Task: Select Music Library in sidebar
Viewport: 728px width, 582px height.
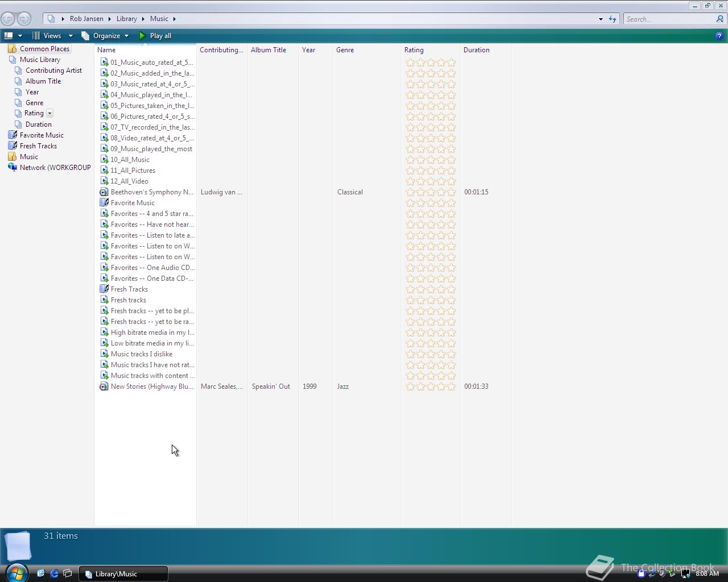Action: (x=40, y=60)
